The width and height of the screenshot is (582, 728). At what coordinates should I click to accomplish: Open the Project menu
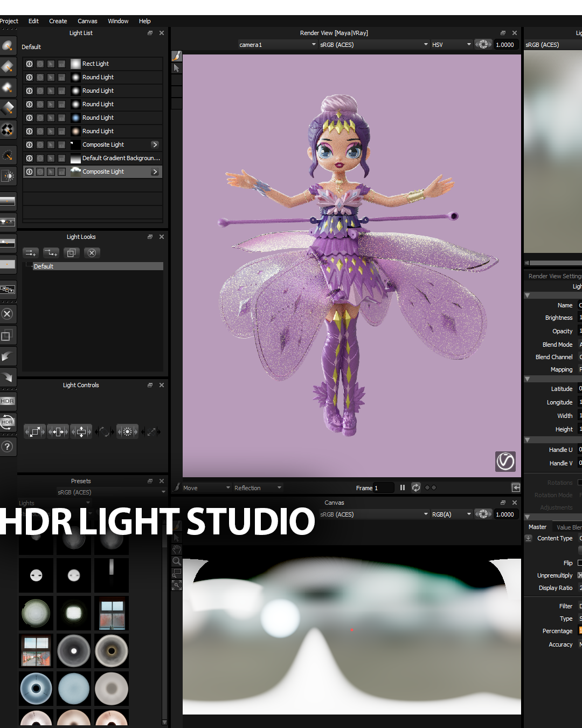tap(9, 21)
